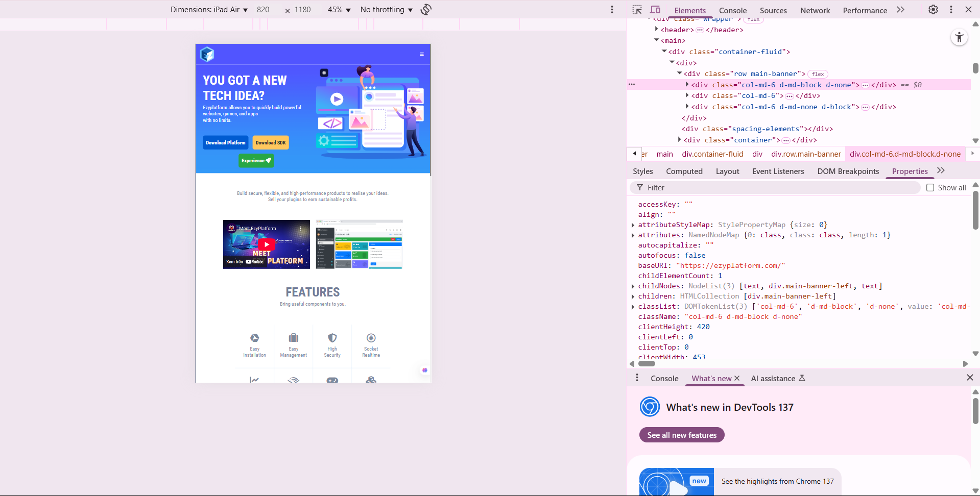
Task: Click the spacing-elements div row
Action: point(757,129)
